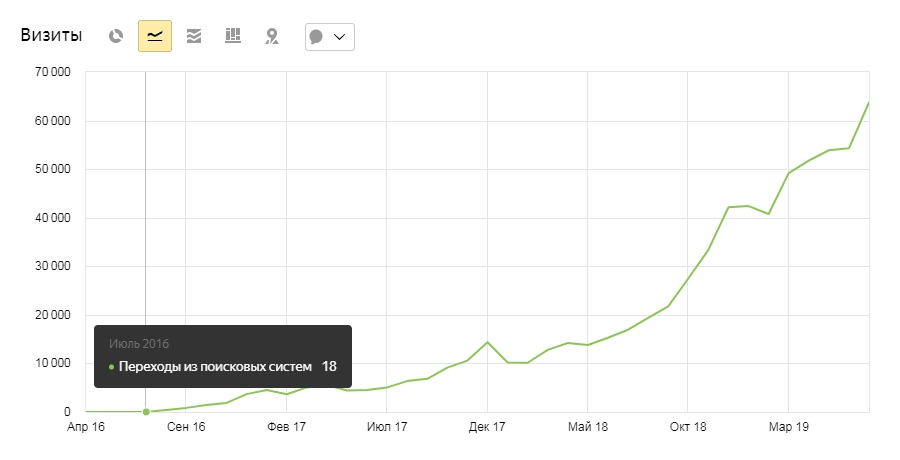Image resolution: width=900 pixels, height=460 pixels.
Task: Select the Дек 17 axis label
Action: (x=487, y=427)
